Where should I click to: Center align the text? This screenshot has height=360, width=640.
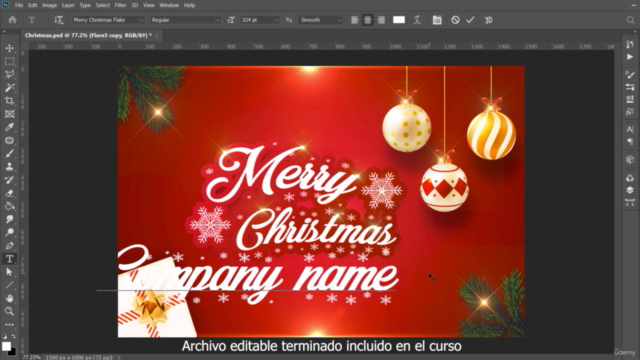click(368, 20)
